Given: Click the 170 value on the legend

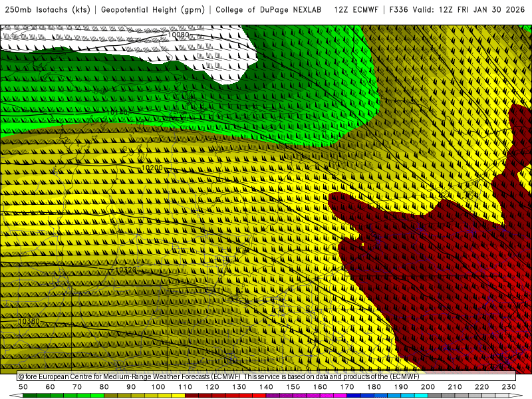Looking at the screenshot, I should pos(347,387).
